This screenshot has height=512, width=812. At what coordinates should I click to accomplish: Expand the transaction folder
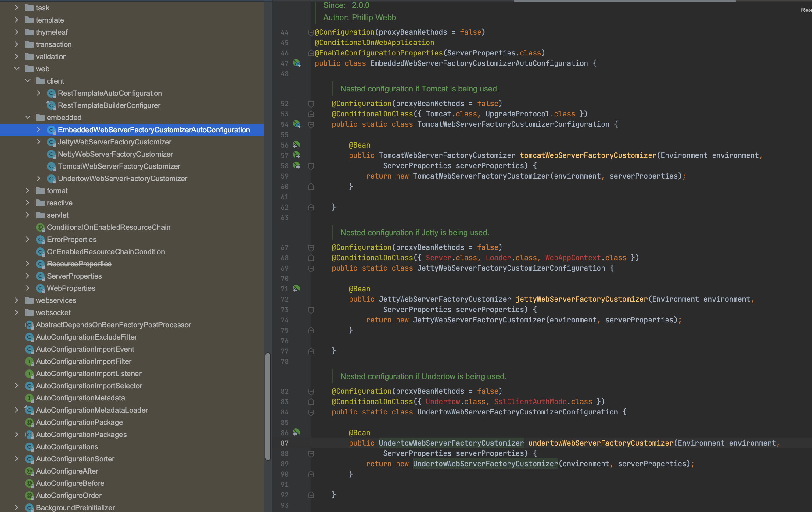(16, 44)
